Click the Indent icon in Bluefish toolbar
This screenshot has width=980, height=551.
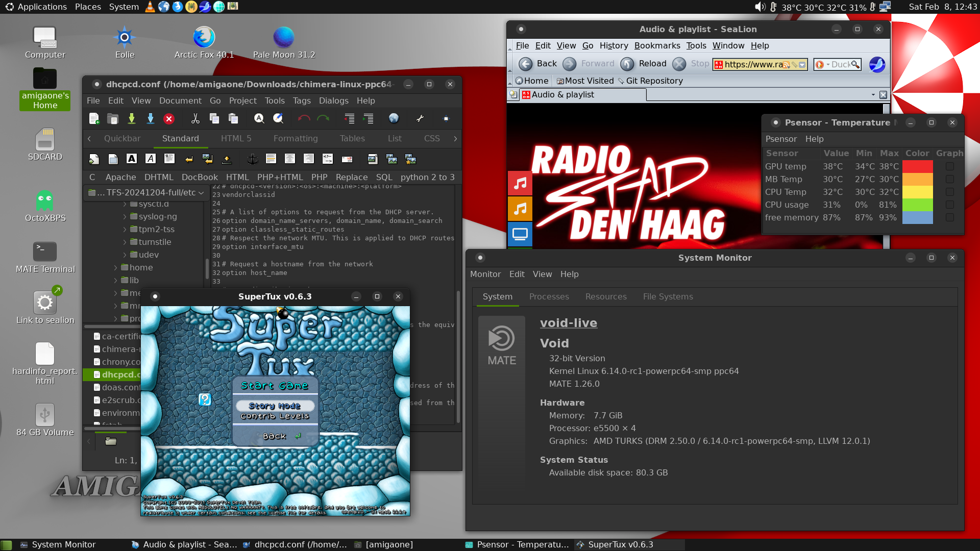click(368, 118)
